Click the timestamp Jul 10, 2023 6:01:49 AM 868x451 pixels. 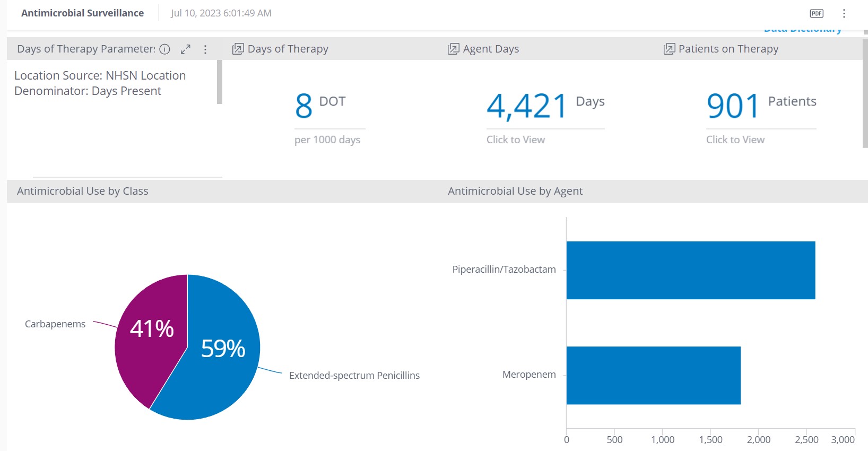click(x=221, y=13)
